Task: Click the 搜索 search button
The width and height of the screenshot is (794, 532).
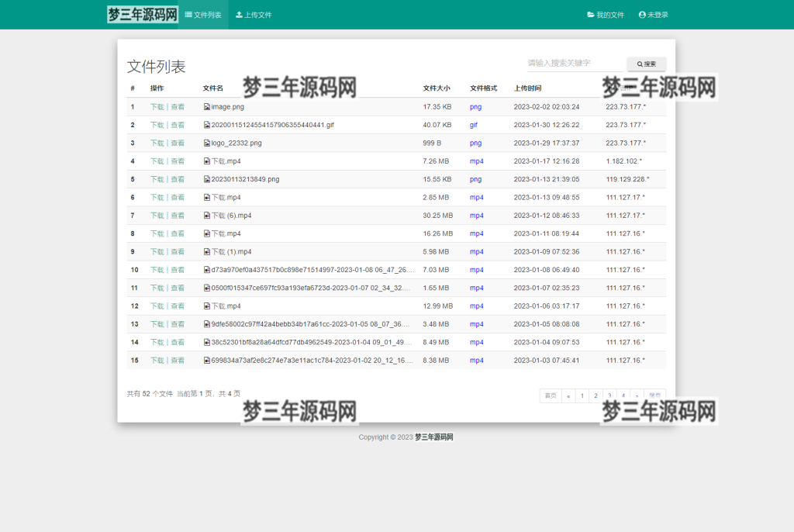Action: 646,64
